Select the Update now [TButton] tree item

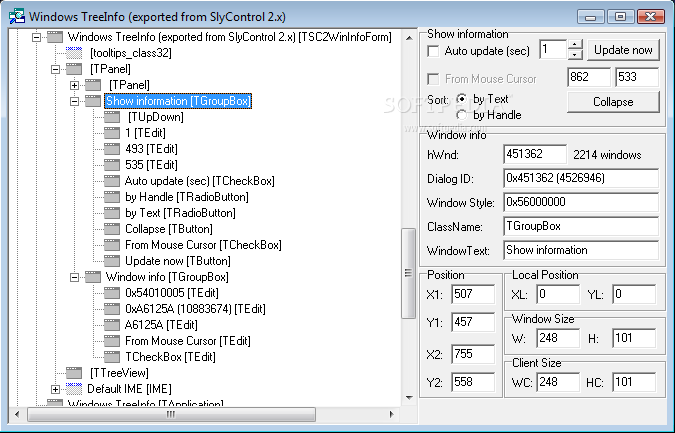point(177,261)
